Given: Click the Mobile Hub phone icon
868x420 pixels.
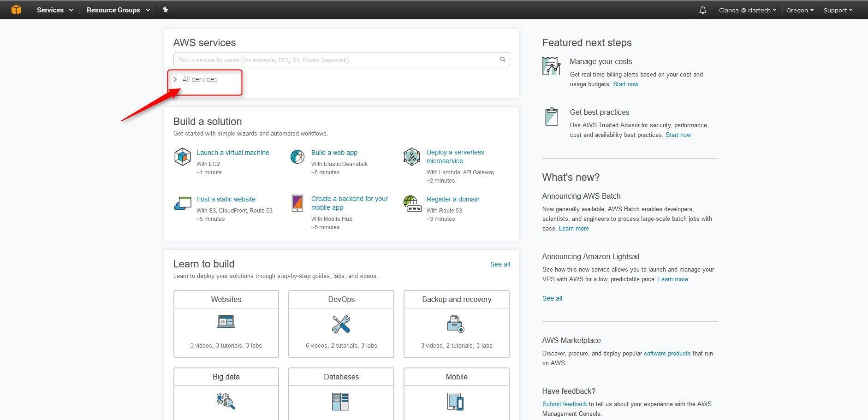Looking at the screenshot, I should pos(297,203).
